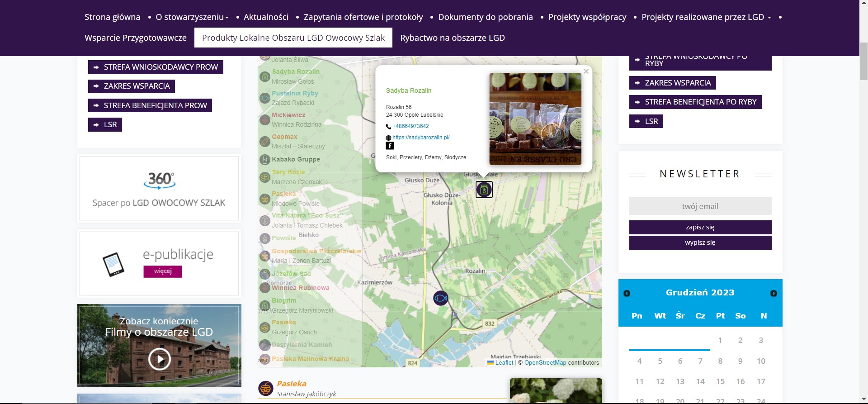Viewport: 868px width, 404px height.
Task: Expand Projekty realizowane przez LGD menu
Action: click(706, 17)
